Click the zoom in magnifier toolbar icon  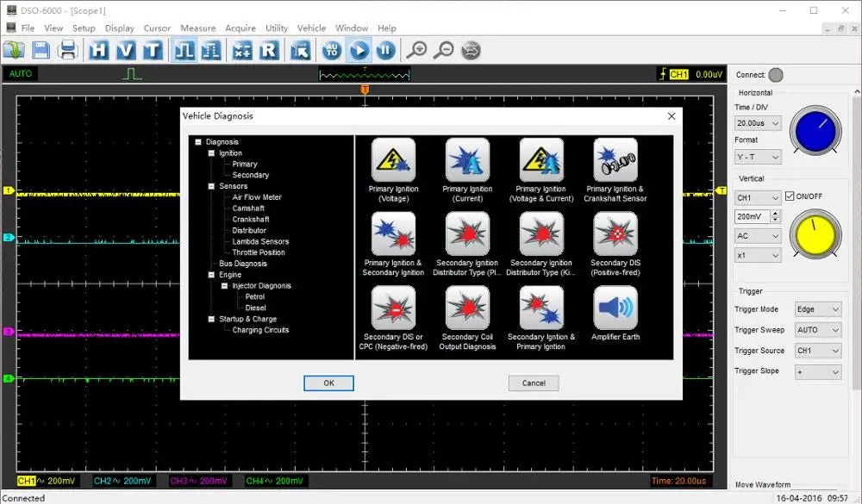(416, 50)
